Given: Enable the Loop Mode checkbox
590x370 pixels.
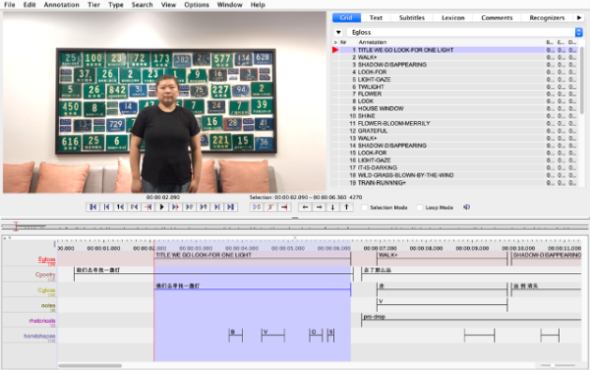Looking at the screenshot, I should pyautogui.click(x=420, y=207).
